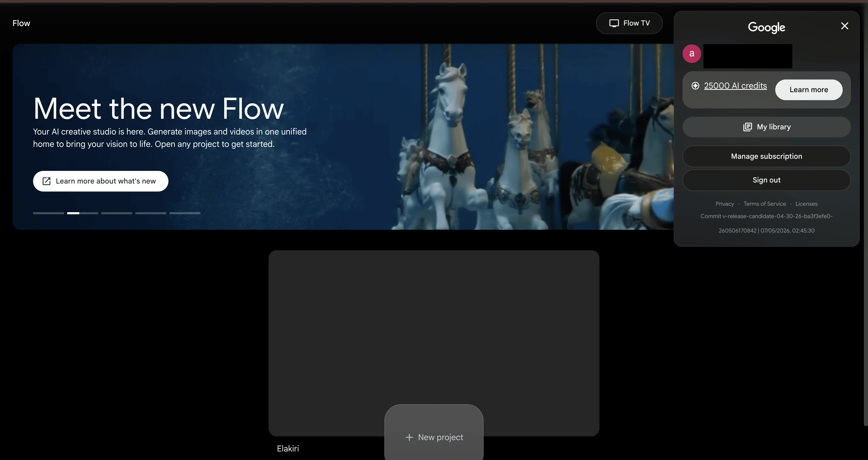This screenshot has height=460, width=868.
Task: Click the pink 'a' account avatar
Action: 692,53
